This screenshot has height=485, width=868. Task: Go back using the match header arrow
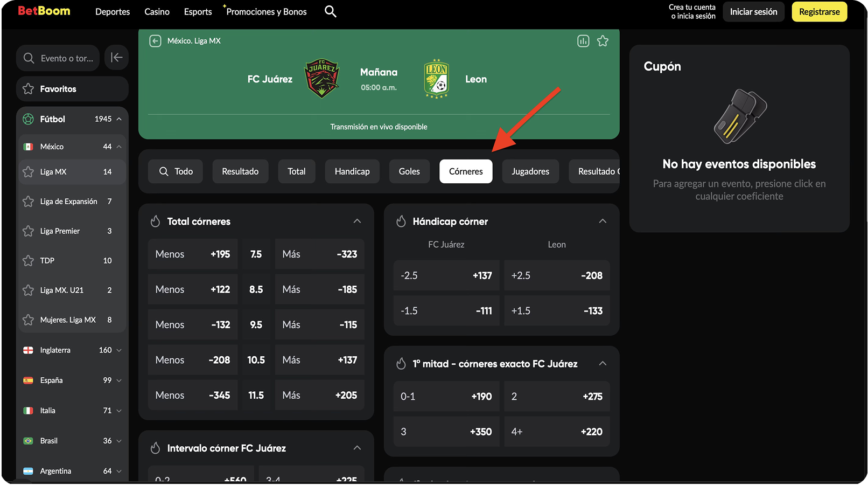click(x=155, y=41)
